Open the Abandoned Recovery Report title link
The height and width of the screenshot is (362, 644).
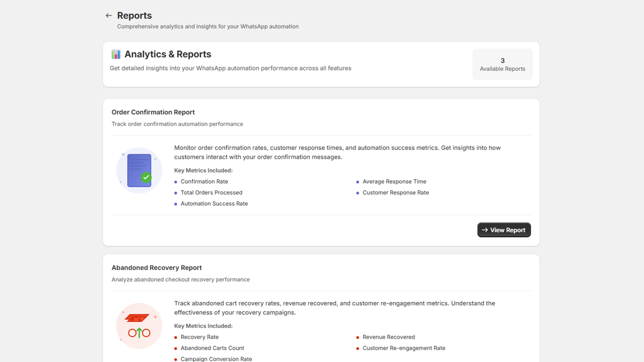click(157, 267)
